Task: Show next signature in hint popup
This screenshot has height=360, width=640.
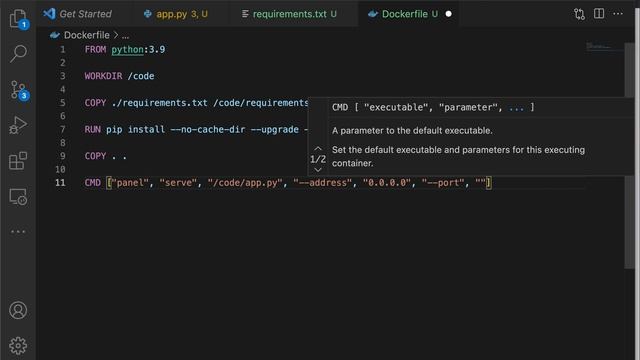Action: coord(318,169)
